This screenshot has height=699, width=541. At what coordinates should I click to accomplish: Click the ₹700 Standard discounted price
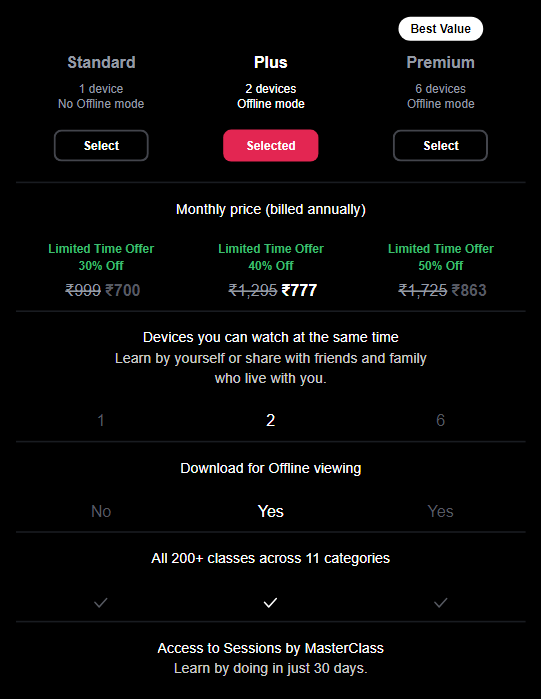123,290
